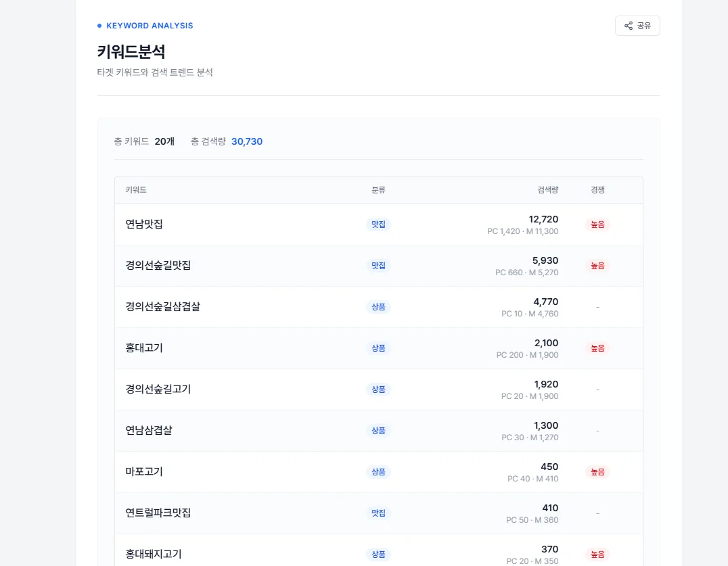Click the 높음 competition badge for 홍대고기

click(x=597, y=348)
